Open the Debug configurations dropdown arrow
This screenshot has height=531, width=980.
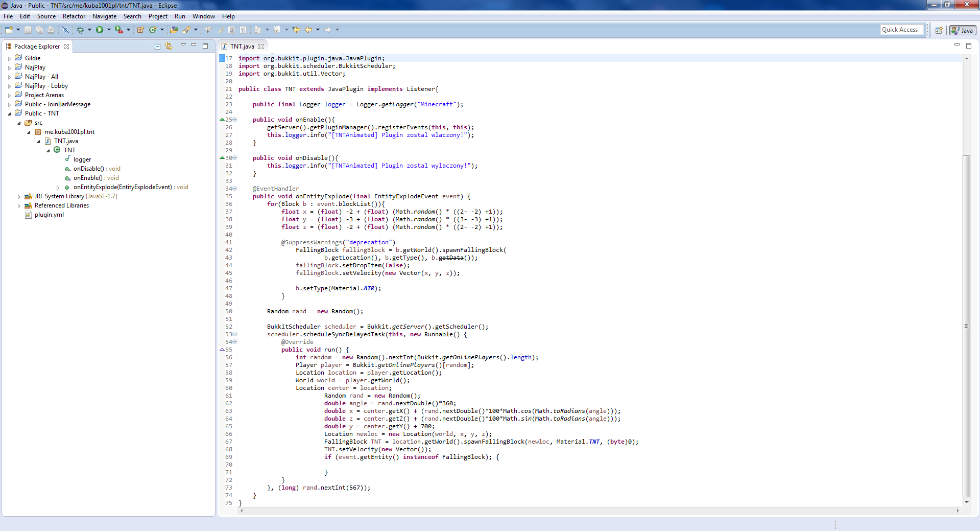tap(89, 30)
